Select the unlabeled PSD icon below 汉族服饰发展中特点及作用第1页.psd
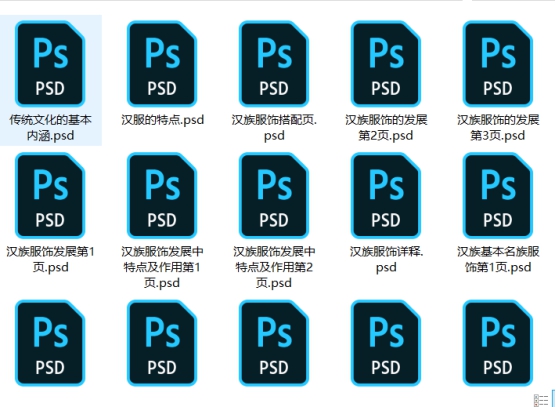556x407 pixels. (162, 343)
